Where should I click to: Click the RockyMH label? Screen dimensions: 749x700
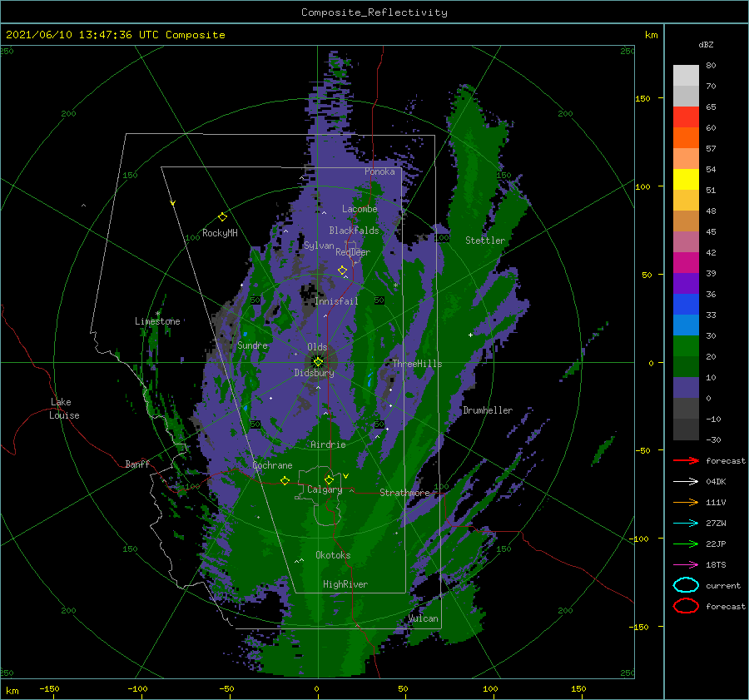click(x=220, y=233)
